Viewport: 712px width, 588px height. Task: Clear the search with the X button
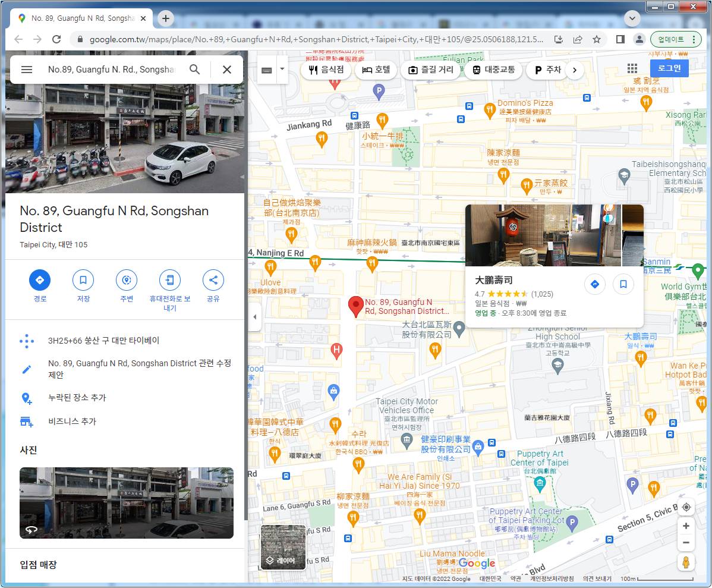[x=226, y=70]
